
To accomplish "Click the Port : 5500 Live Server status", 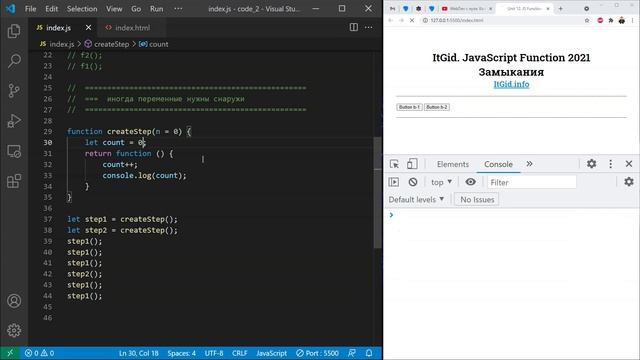I will (317, 353).
